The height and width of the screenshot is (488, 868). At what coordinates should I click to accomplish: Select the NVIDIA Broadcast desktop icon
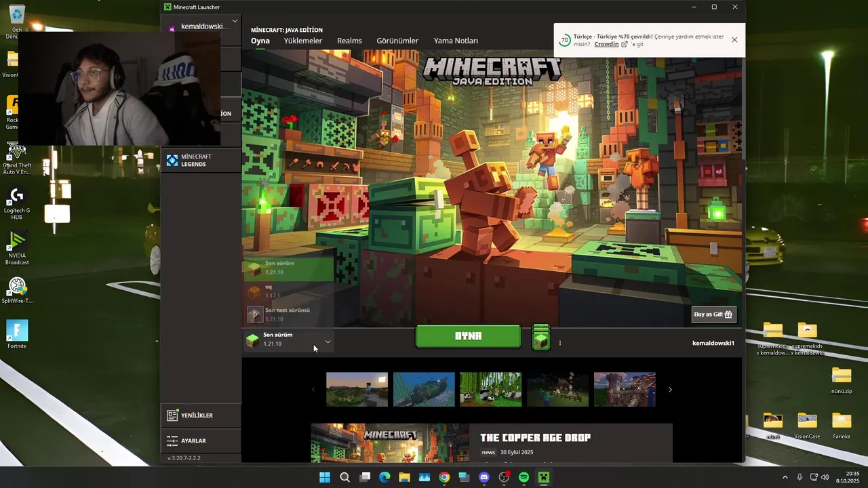[17, 248]
